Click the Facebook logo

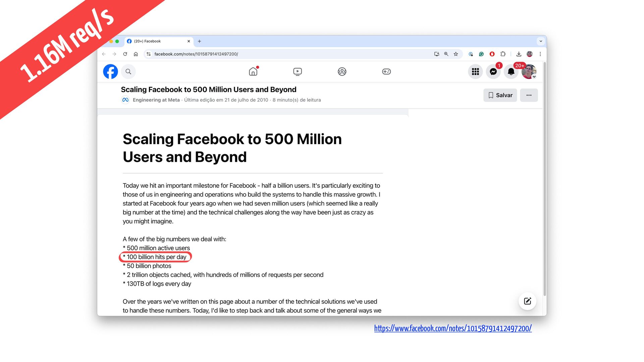pos(110,71)
